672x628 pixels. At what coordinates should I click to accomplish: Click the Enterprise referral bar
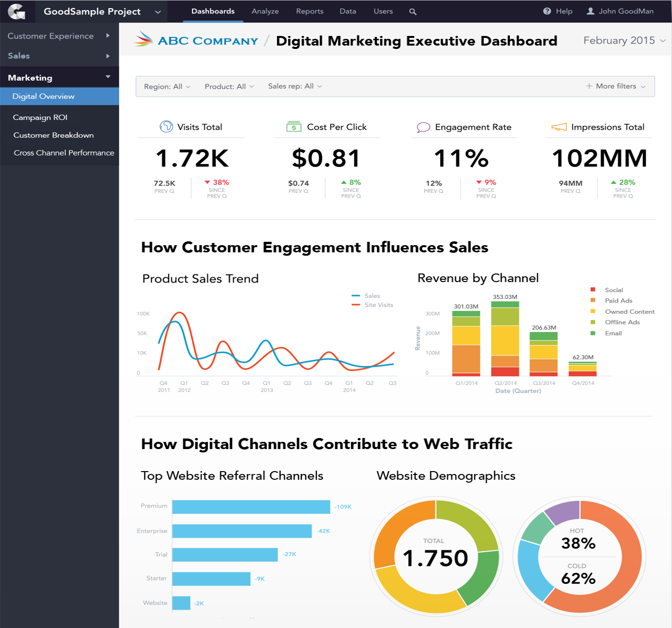[242, 531]
